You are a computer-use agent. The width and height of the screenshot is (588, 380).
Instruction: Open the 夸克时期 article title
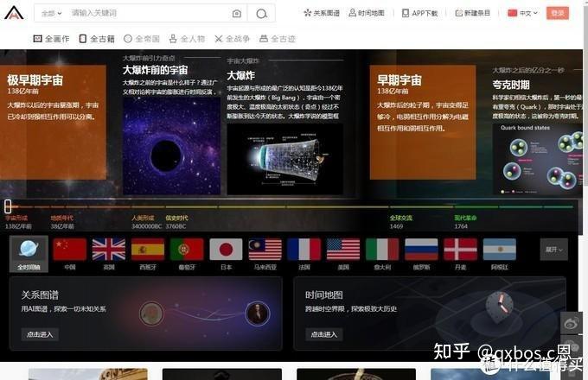pos(511,85)
